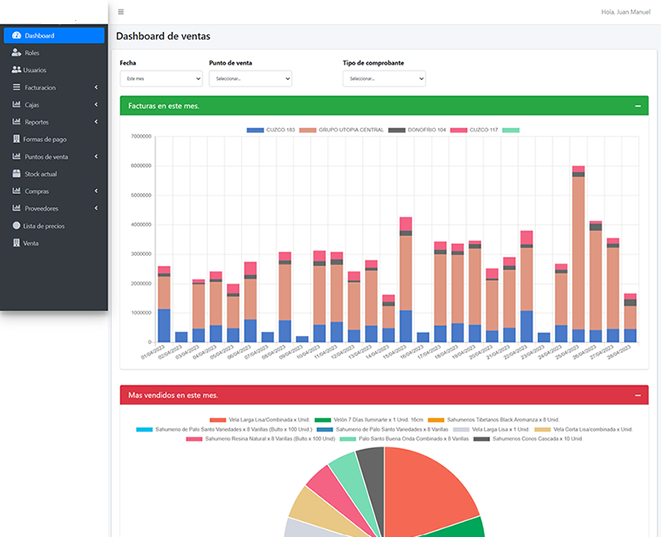The image size is (662, 537).
Task: Click the Mas vendidos en este mes header
Action: (384, 395)
